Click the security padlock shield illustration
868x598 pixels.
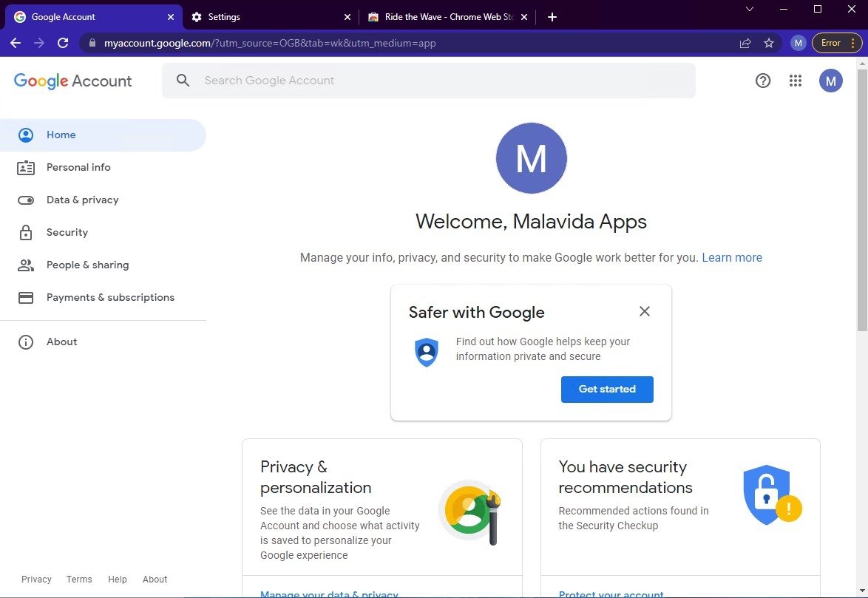[x=772, y=495]
